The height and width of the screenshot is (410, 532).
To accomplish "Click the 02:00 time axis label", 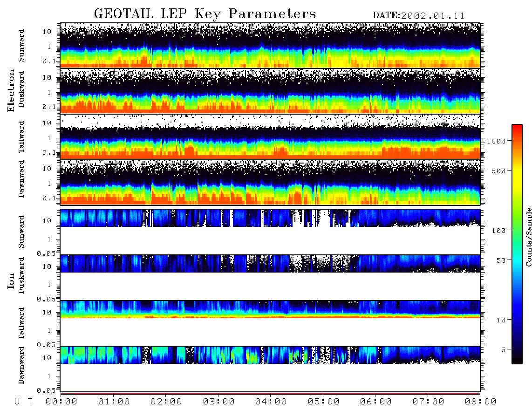I will tap(166, 402).
